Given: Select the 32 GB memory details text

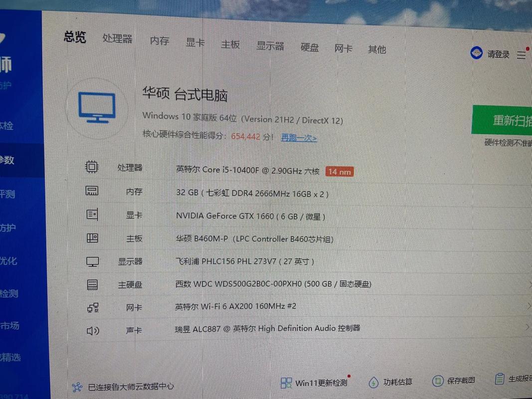Looking at the screenshot, I should (x=252, y=194).
